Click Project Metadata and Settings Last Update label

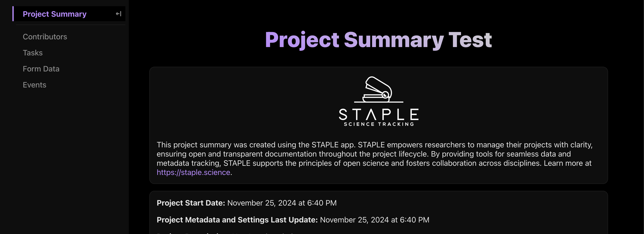[x=237, y=220]
